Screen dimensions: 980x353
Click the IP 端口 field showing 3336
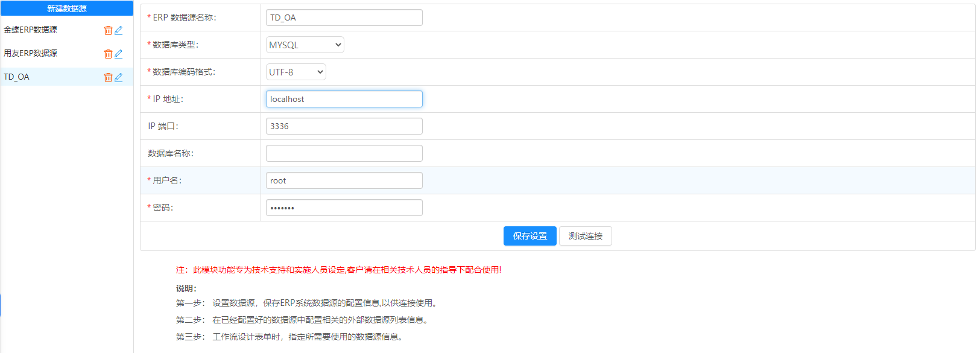pos(344,126)
